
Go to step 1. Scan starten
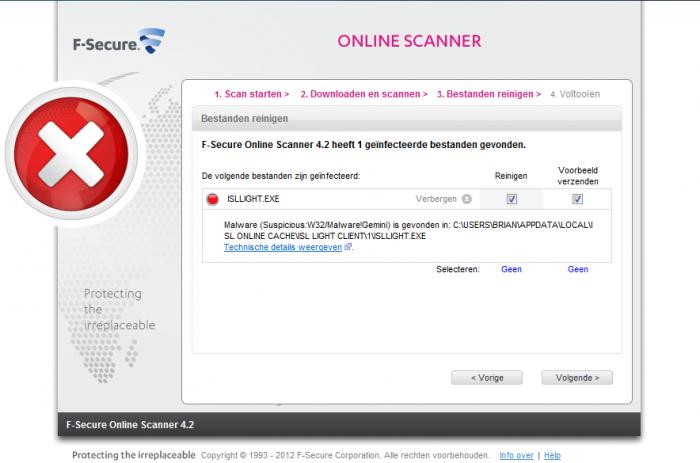click(251, 94)
